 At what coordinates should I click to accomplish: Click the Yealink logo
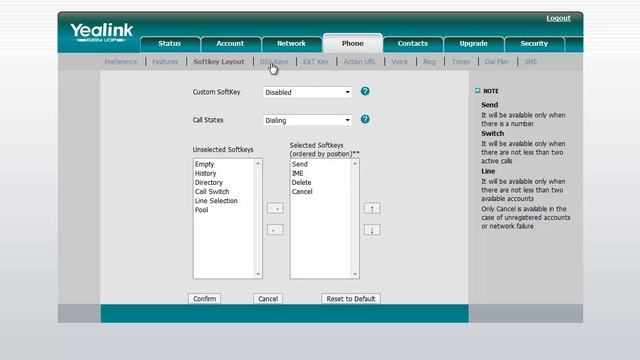101,33
